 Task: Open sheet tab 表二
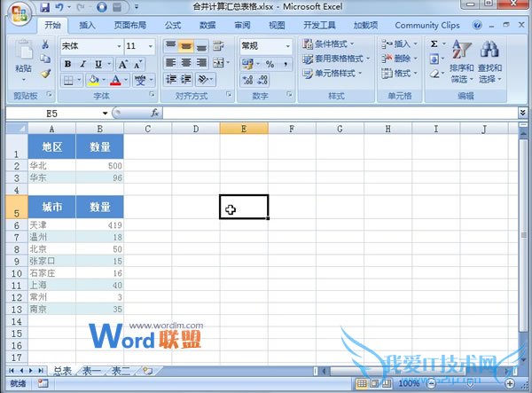tap(121, 371)
